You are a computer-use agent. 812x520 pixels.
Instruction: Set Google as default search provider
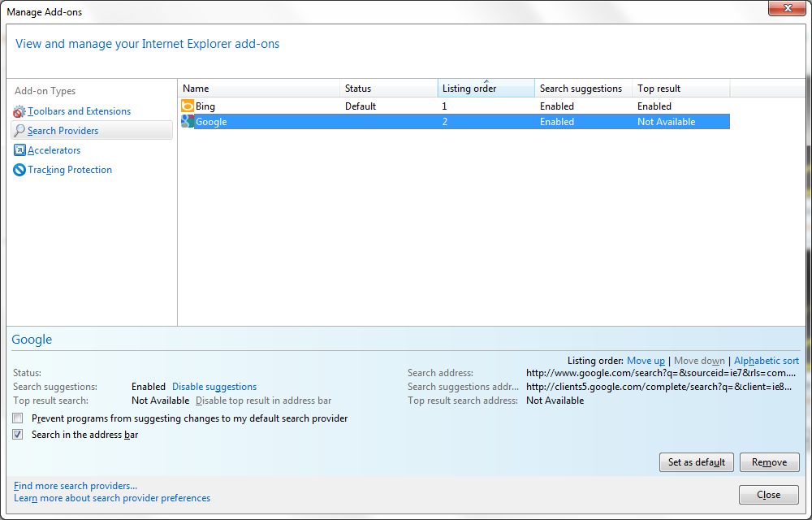(x=697, y=462)
